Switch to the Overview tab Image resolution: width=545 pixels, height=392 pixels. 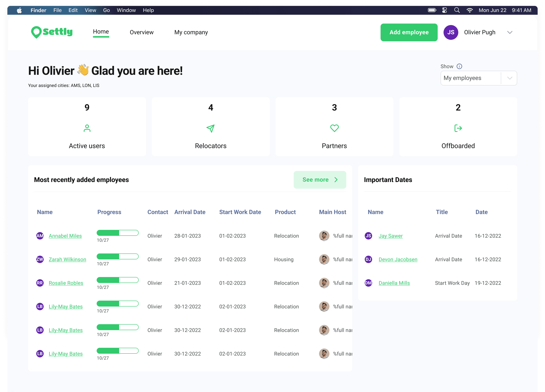coord(142,32)
